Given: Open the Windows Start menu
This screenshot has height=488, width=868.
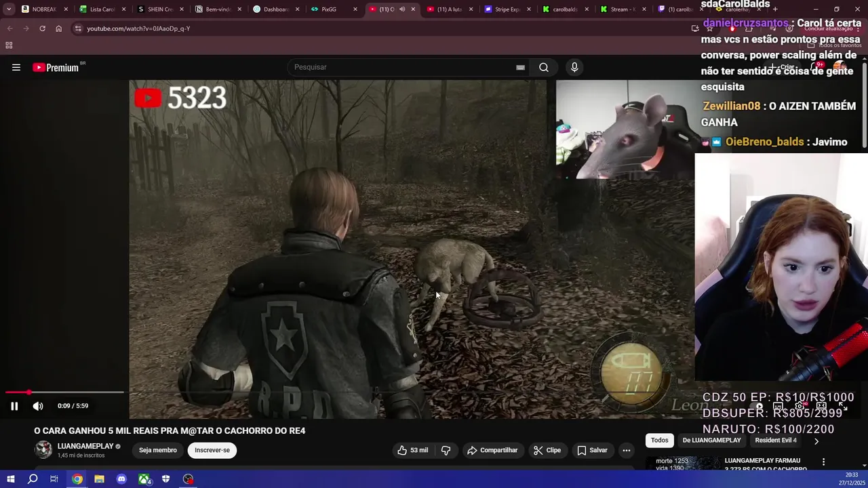Looking at the screenshot, I should coord(11,479).
